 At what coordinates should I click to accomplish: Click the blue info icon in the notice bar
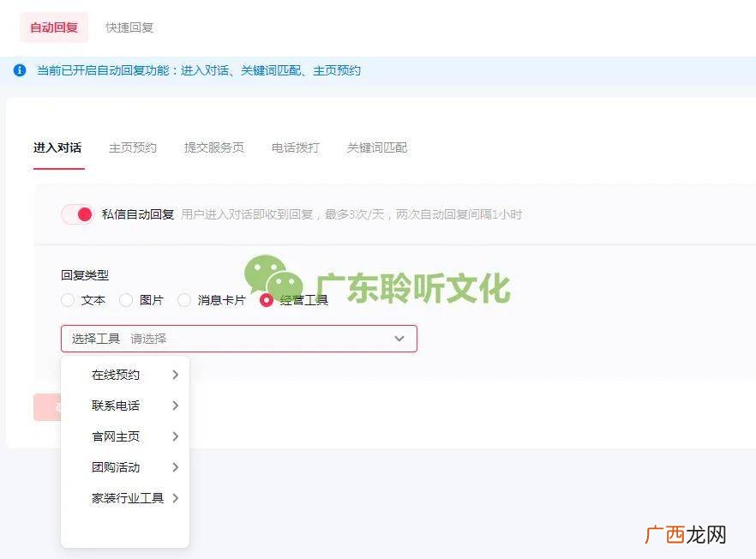[19, 70]
